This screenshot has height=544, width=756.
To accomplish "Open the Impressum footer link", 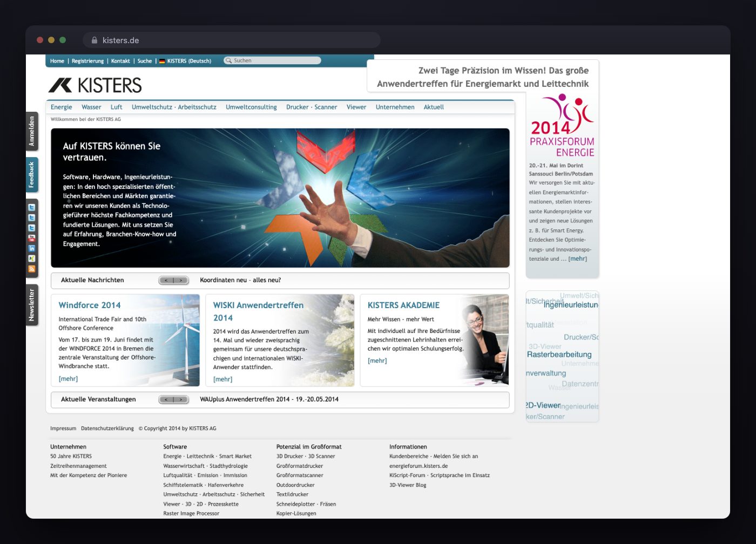I will (x=63, y=429).
